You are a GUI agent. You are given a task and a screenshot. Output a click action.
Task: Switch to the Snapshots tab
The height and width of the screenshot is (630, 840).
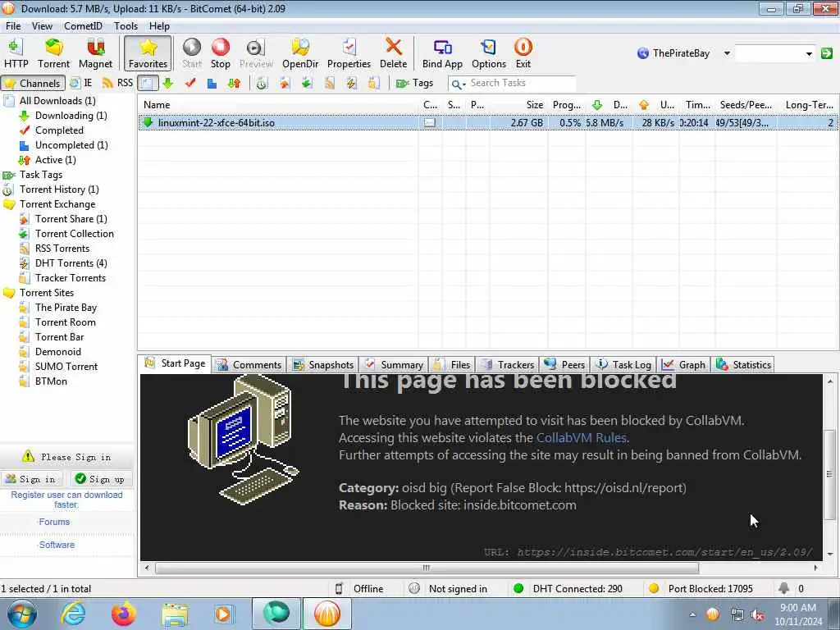tap(323, 365)
